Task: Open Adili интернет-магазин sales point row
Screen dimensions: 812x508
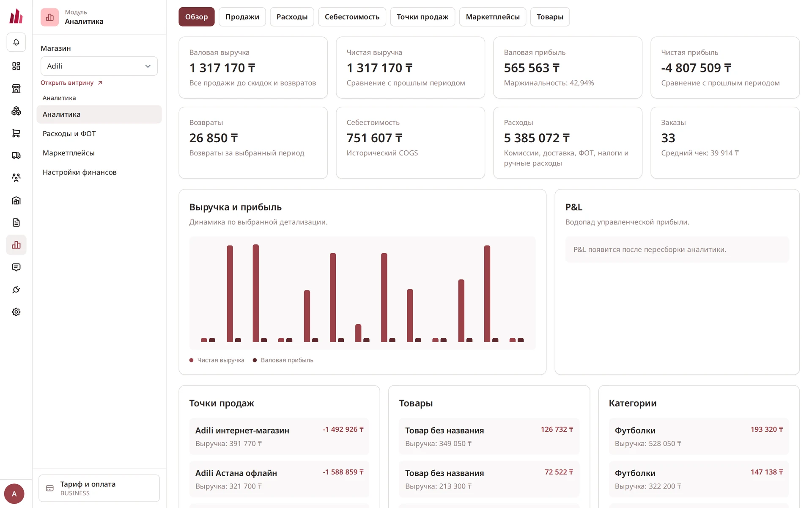Action: (279, 436)
